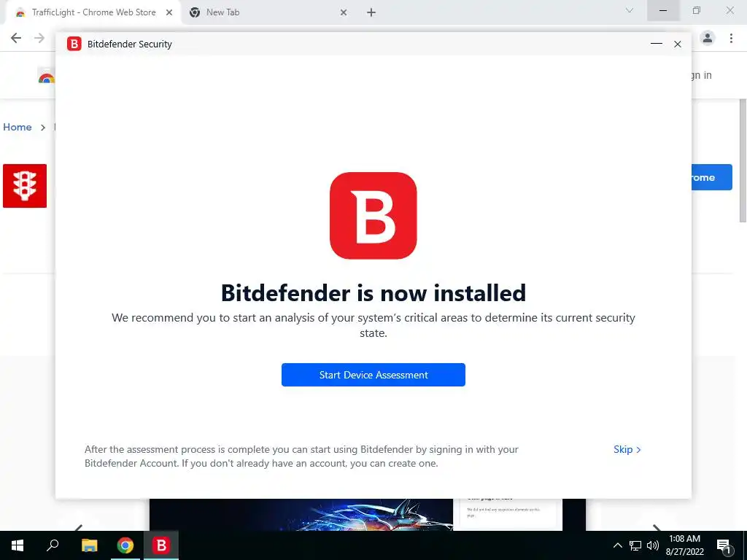Open the Windows Start menu
The image size is (747, 560).
pos(18,545)
